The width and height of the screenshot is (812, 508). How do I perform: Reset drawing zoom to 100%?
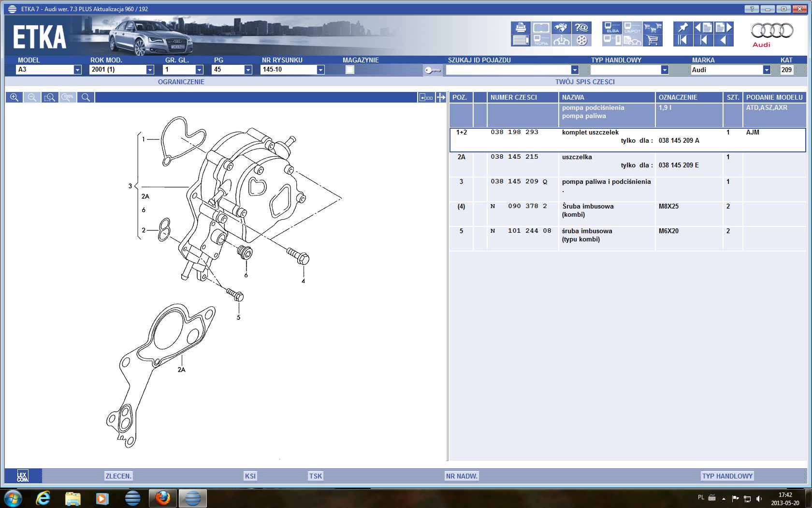[x=68, y=97]
